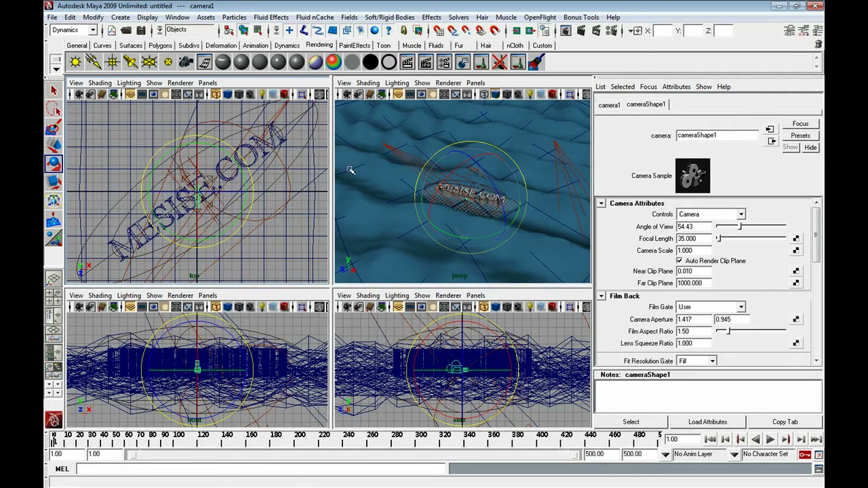Screen dimensions: 868x488
Task: Toggle Auto Render Clip Plane checkbox
Action: coord(679,261)
